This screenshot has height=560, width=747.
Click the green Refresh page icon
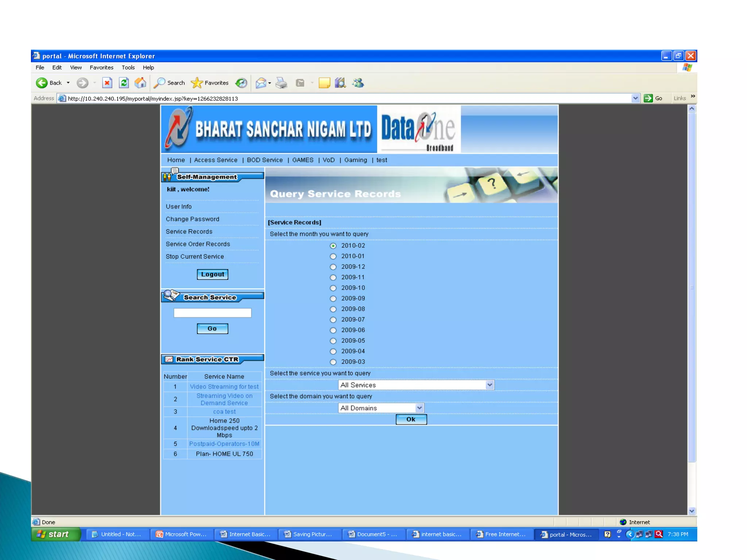(x=124, y=83)
